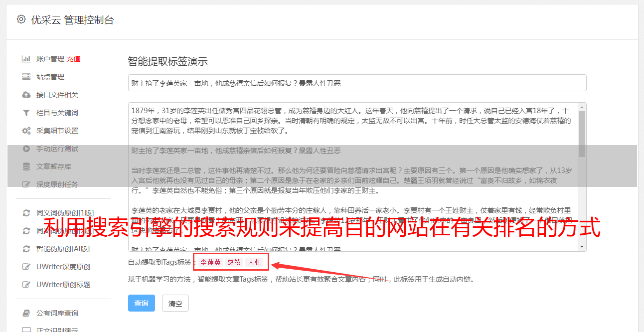Screen dimensions: 644x332
Task: Open 账户管理 bar chart icon
Action: click(26, 59)
